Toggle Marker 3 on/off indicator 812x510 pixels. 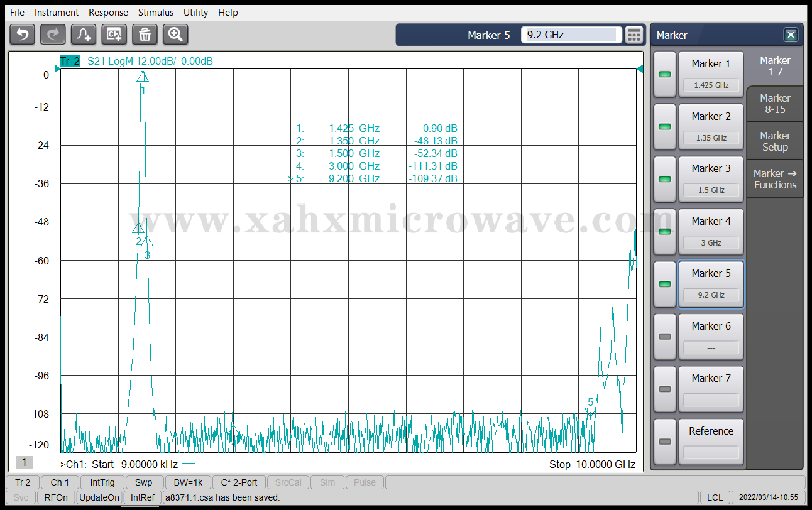coord(664,179)
